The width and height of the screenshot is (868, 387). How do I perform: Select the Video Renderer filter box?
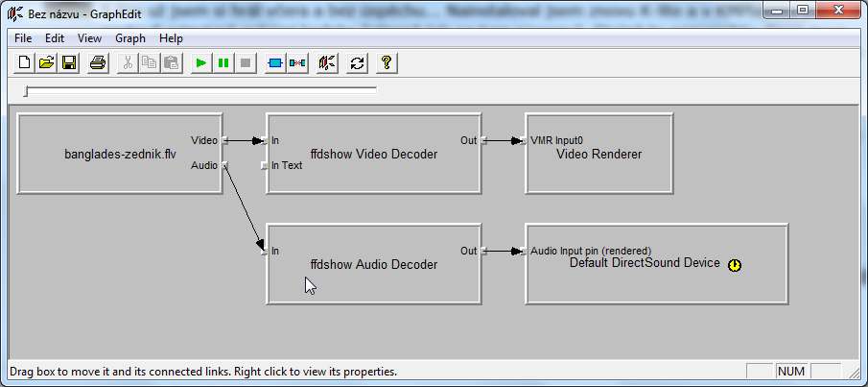(598, 154)
